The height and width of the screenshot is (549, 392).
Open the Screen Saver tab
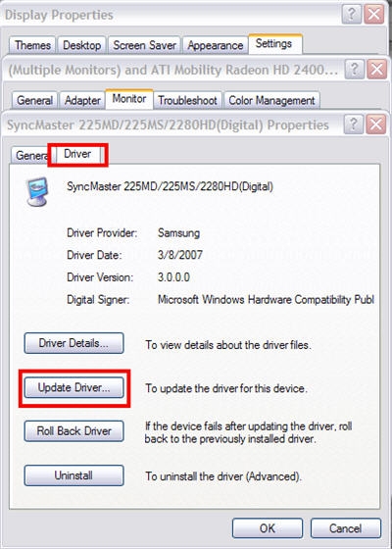click(x=145, y=45)
